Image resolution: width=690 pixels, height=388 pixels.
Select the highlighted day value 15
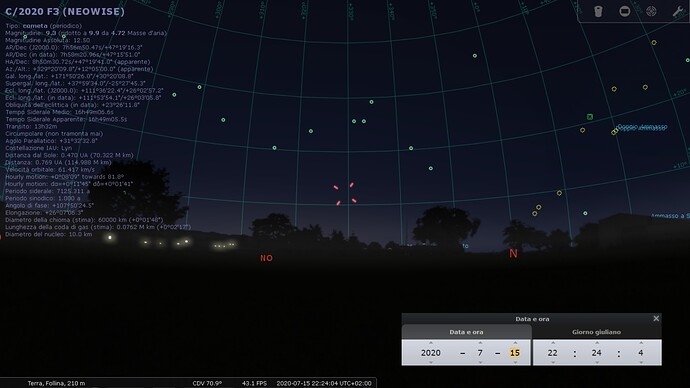click(515, 353)
